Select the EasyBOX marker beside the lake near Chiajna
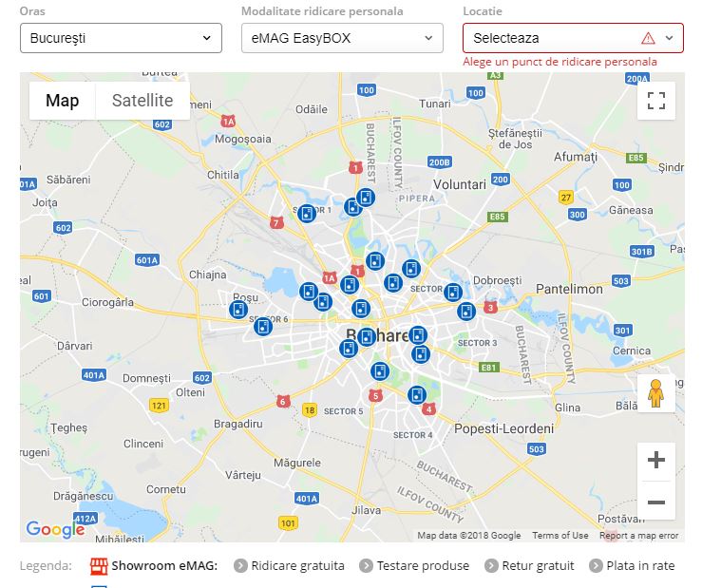 (308, 292)
